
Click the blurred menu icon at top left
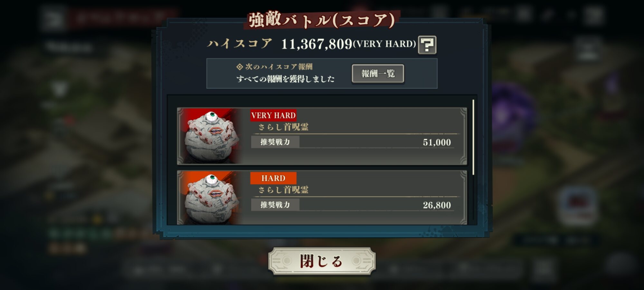pyautogui.click(x=52, y=18)
